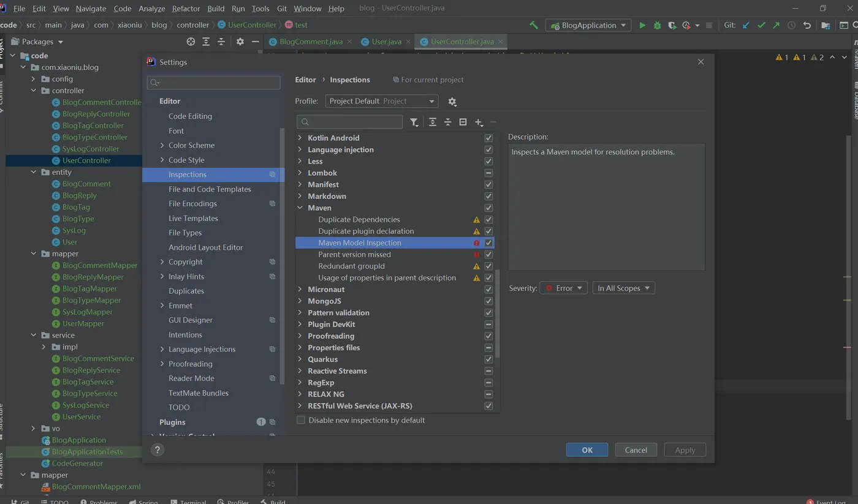Open the BlogApplication run configuration dropdown
The height and width of the screenshot is (504, 858).
(x=588, y=25)
